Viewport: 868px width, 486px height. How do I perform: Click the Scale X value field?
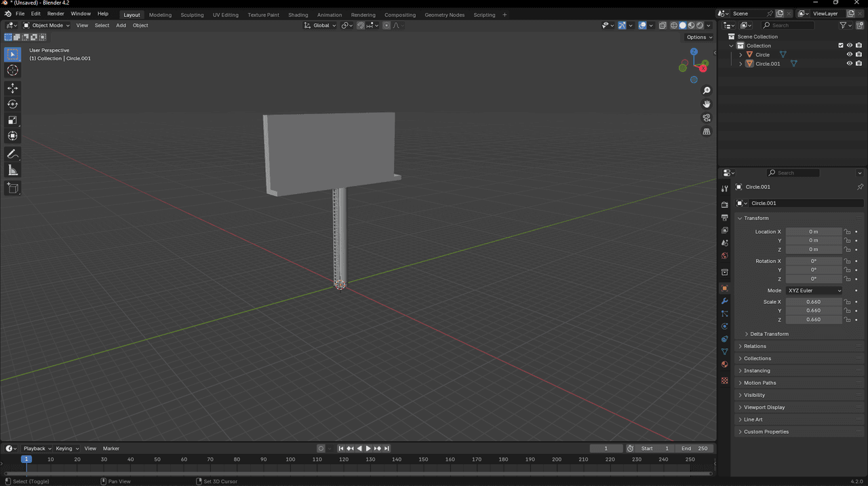point(813,302)
